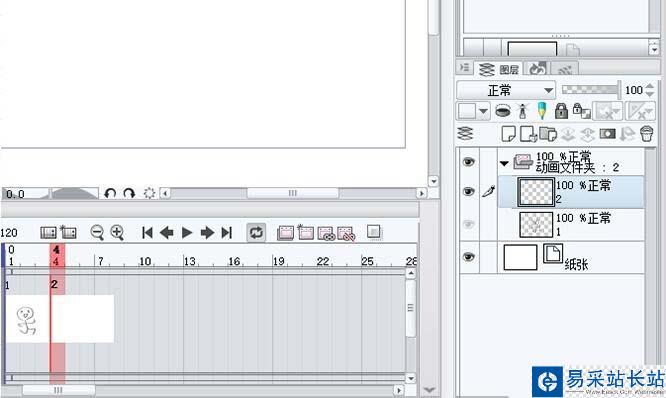
Task: Click the timeline vertical scrollbar handle
Action: pyautogui.click(x=410, y=308)
